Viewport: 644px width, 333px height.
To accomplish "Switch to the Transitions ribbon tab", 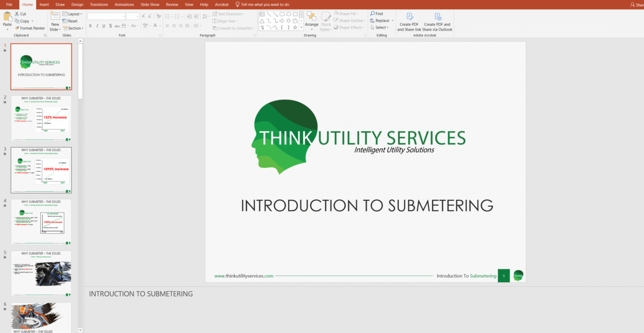I will click(98, 4).
